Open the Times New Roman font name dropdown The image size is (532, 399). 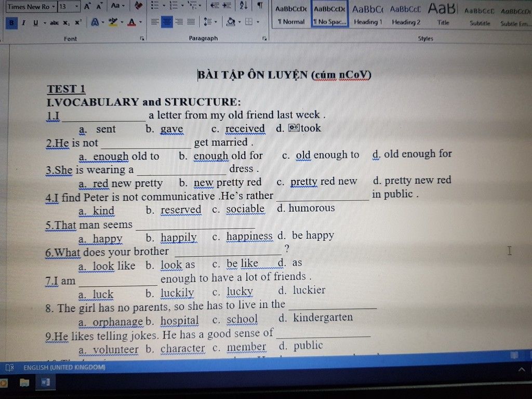pos(54,7)
